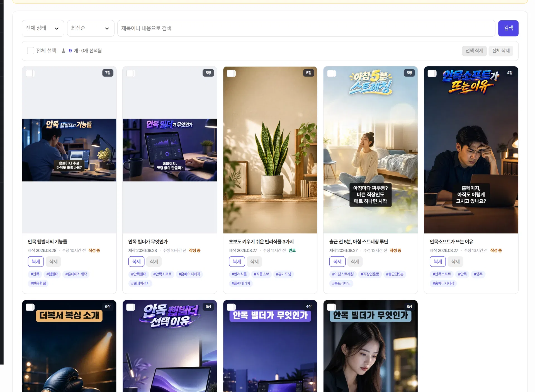Open the snake plant 반려식물 thumbnail
Image resolution: width=535 pixels, height=392 pixels.
tap(270, 150)
